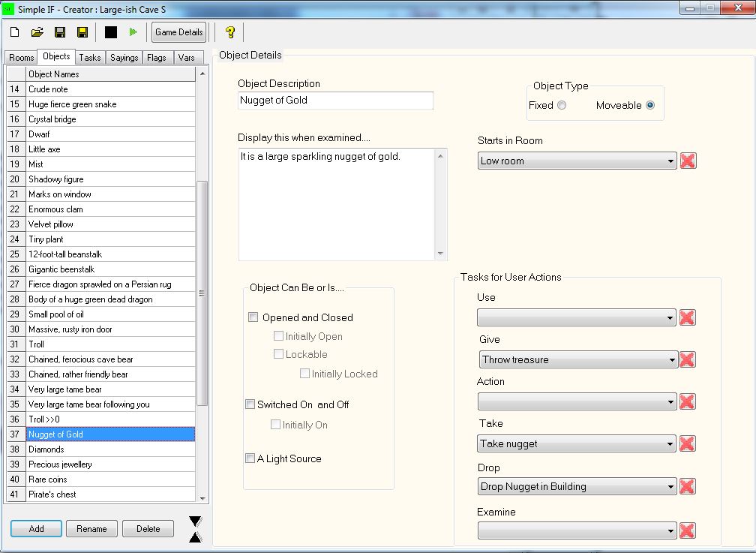Viewport: 756px width, 553px height.
Task: Select the Fixed object type
Action: point(562,105)
